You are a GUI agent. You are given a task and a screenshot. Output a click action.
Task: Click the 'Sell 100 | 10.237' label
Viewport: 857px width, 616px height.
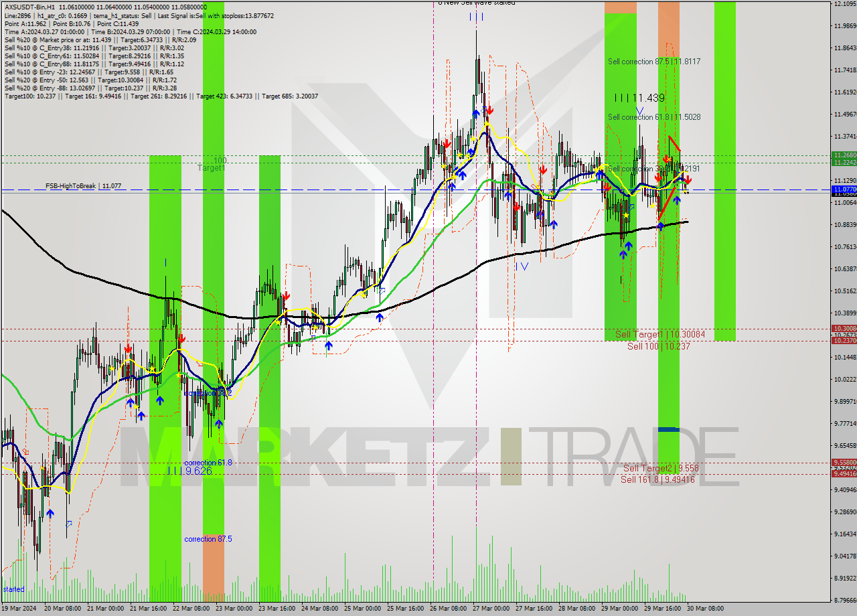click(658, 346)
